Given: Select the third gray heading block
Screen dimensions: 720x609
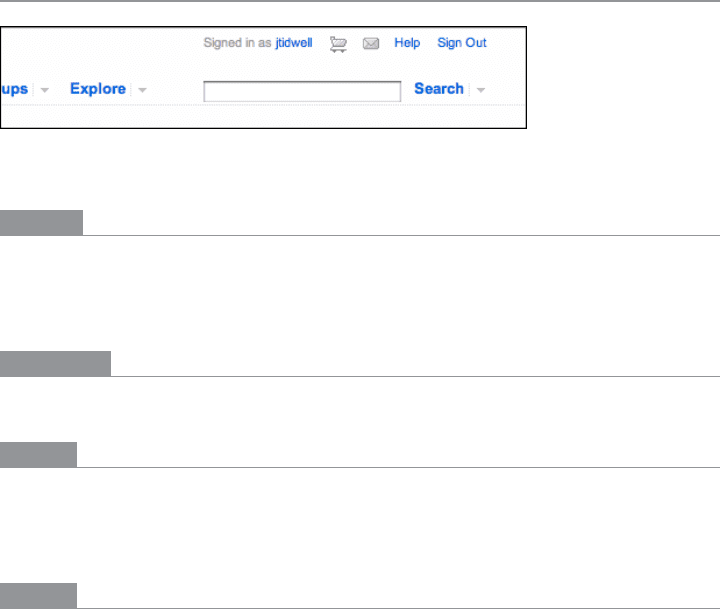Looking at the screenshot, I should tap(38, 455).
